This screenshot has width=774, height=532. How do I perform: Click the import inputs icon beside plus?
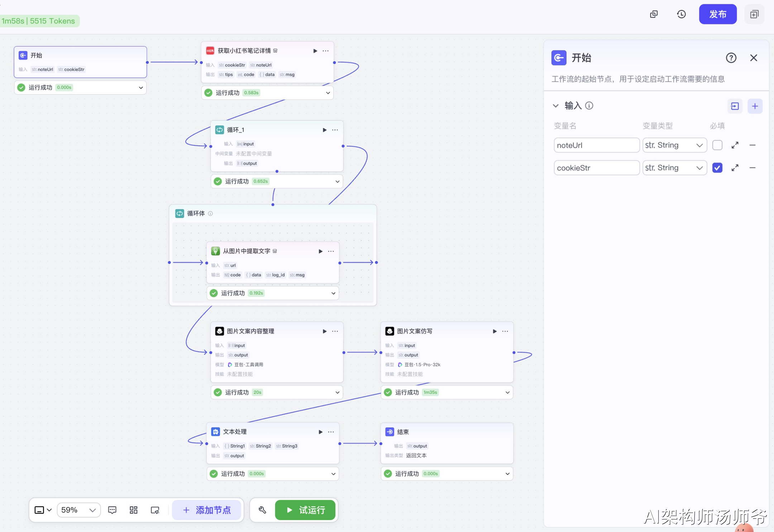coord(735,106)
